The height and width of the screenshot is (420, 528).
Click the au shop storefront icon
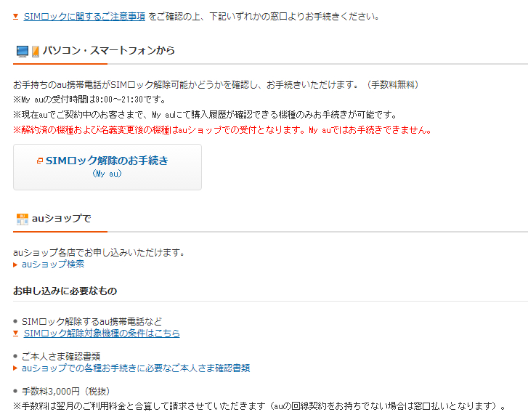point(23,219)
